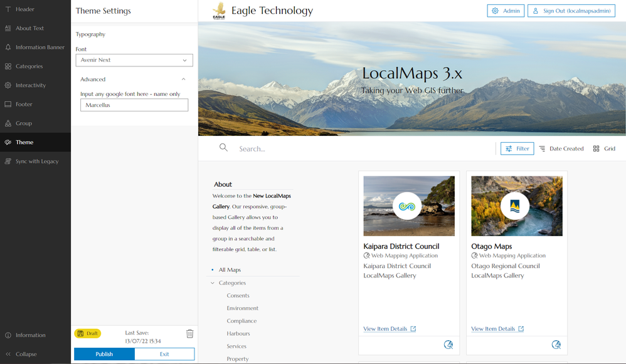Screen dimensions: 626x364
Task: Exit the theme editor
Action: (x=164, y=354)
